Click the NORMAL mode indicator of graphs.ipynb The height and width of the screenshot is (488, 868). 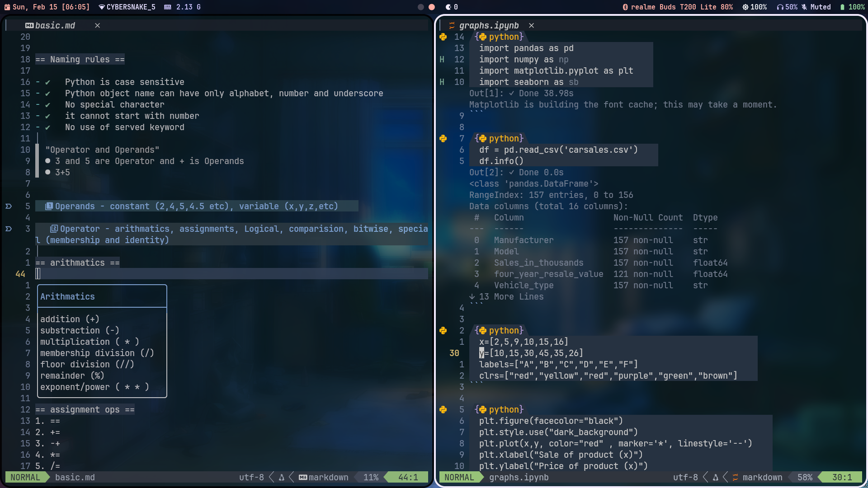(460, 477)
